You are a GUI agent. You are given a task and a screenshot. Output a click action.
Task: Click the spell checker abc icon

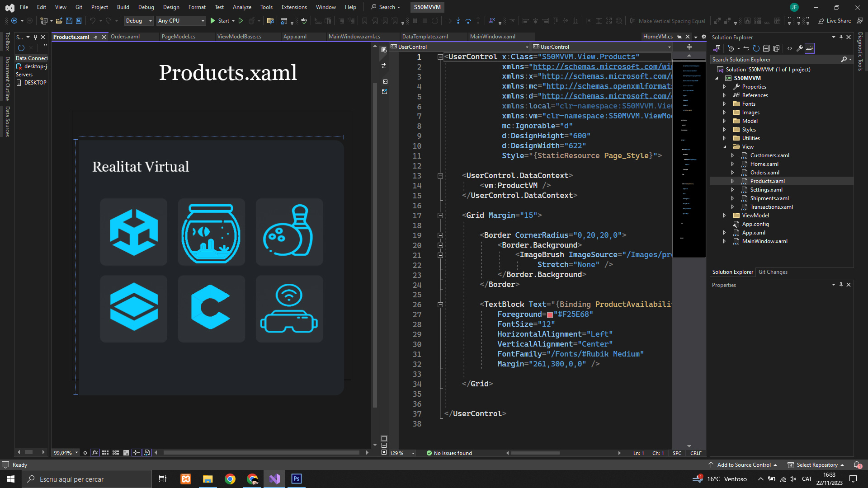(x=304, y=21)
